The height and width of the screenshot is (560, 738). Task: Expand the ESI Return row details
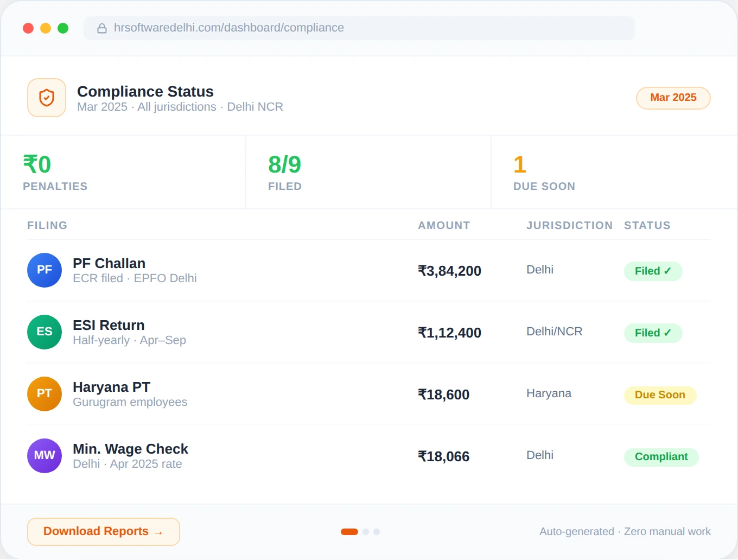(x=326, y=332)
